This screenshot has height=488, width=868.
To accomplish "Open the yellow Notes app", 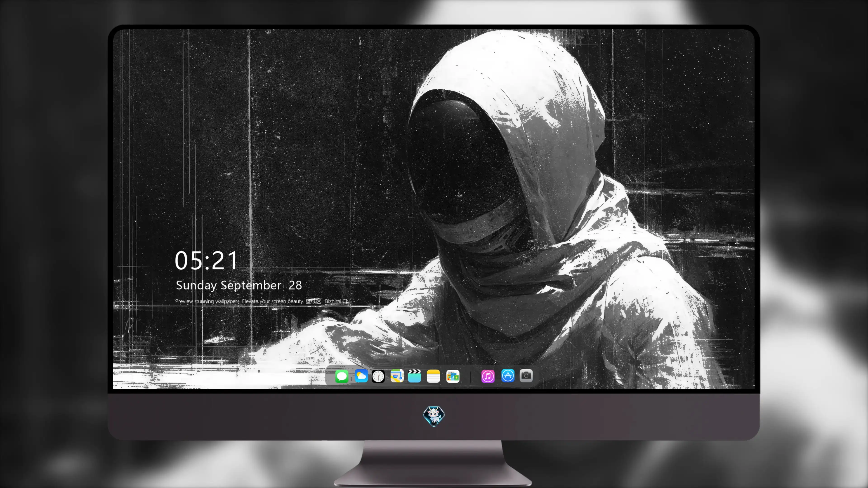I will coord(433,376).
